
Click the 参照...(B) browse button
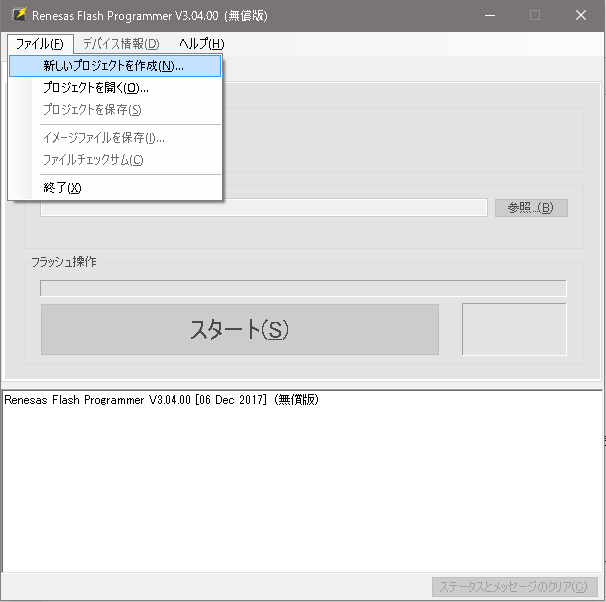coord(531,208)
